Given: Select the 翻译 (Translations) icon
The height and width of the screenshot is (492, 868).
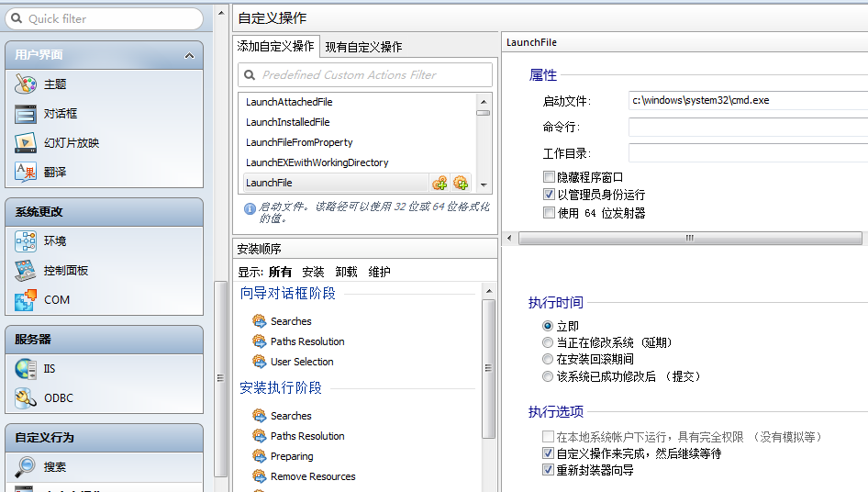Looking at the screenshot, I should (x=26, y=172).
